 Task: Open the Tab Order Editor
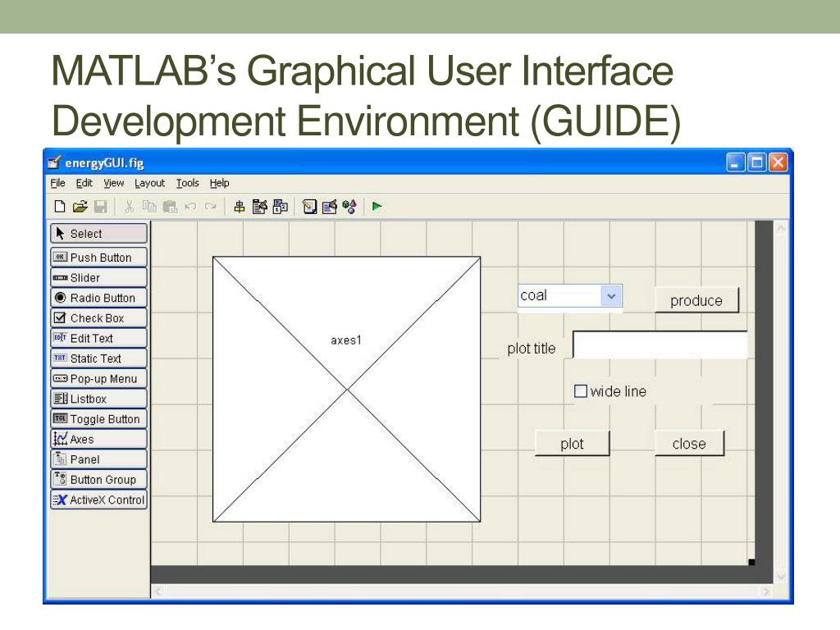click(x=281, y=207)
